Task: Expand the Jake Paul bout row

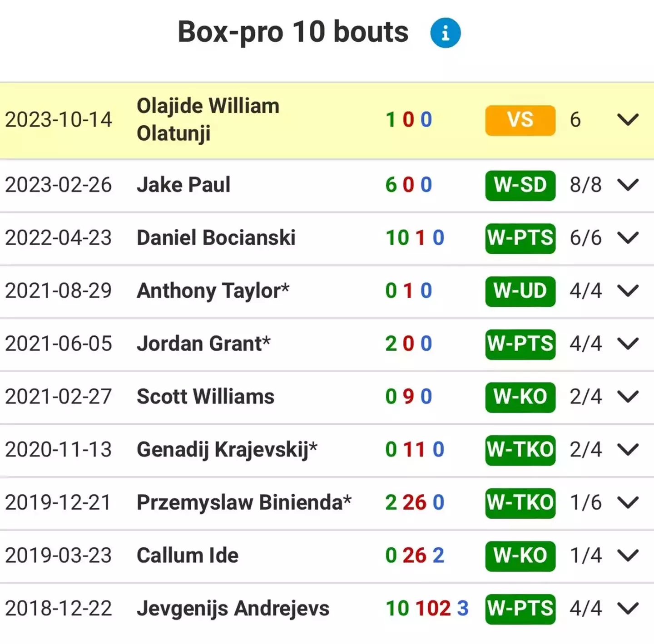Action: point(628,185)
